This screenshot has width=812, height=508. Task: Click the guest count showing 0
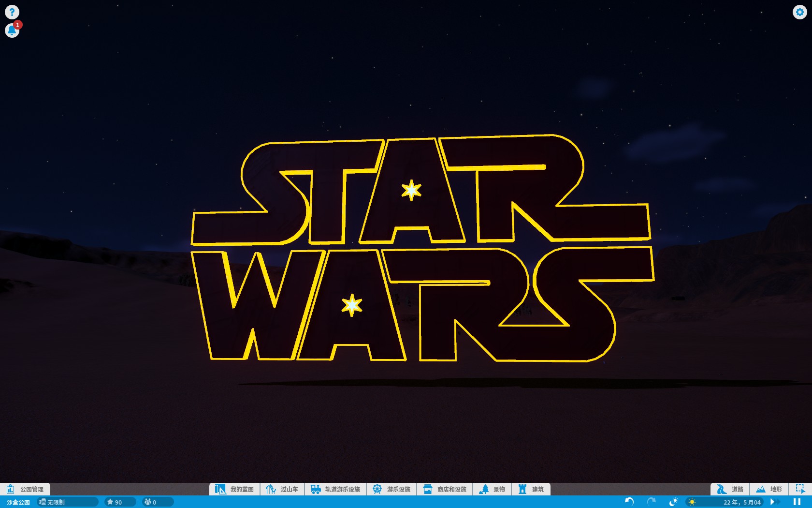pyautogui.click(x=158, y=502)
